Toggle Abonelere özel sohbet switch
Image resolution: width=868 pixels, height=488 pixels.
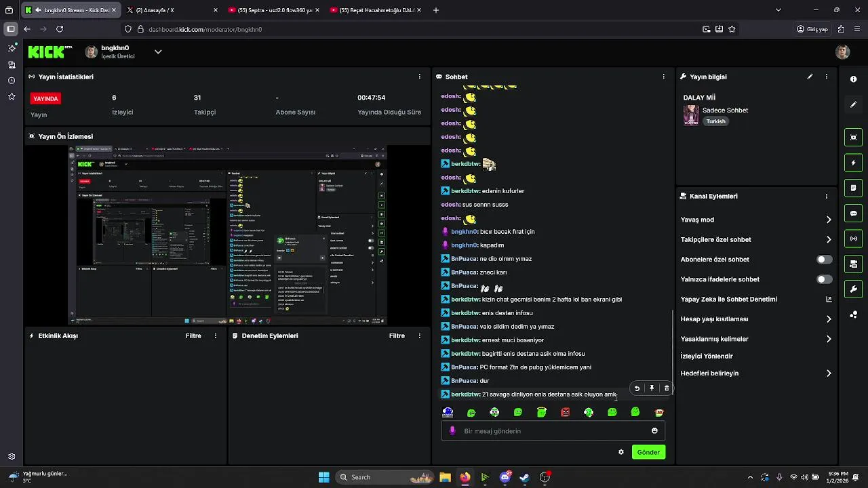[x=824, y=260]
